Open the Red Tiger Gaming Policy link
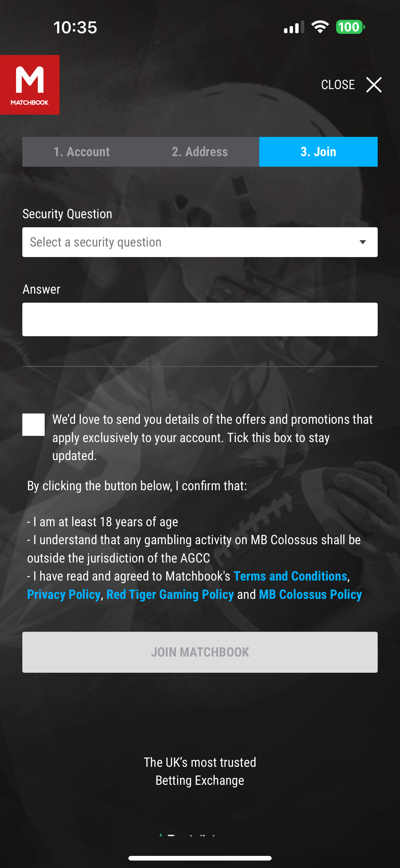Image resolution: width=400 pixels, height=868 pixels. [170, 594]
